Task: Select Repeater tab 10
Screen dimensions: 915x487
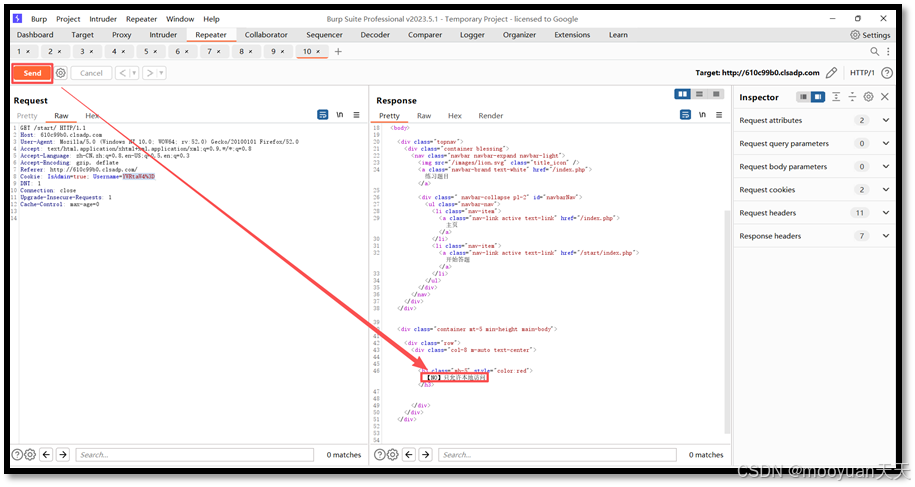Action: click(312, 51)
